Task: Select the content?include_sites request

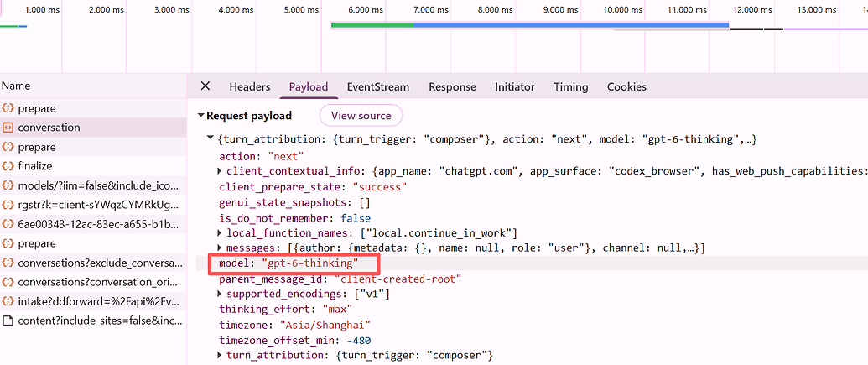Action: 93,321
